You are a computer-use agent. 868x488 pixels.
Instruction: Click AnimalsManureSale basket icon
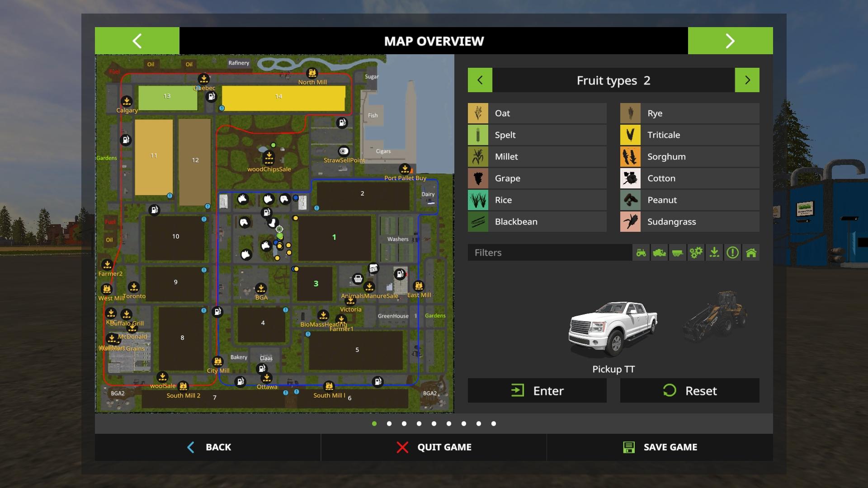(358, 279)
